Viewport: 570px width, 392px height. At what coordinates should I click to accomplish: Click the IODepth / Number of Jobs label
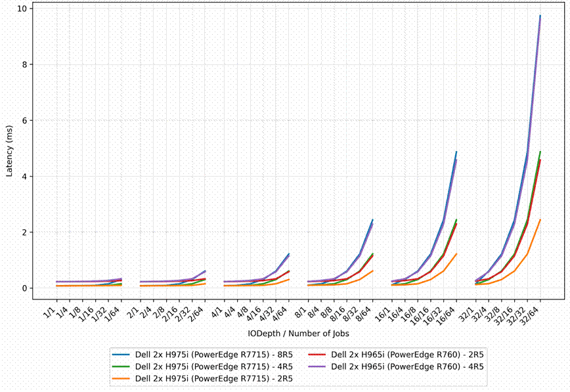(x=298, y=334)
